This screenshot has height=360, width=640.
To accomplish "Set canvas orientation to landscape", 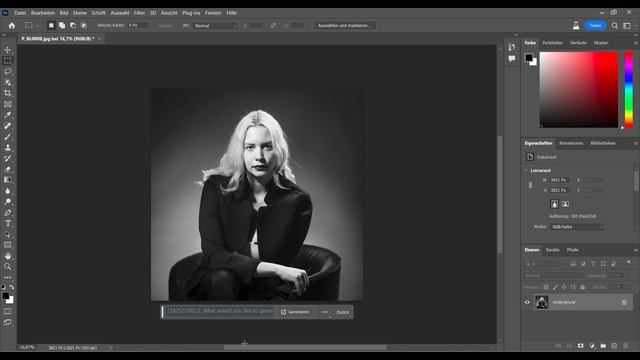I will tap(565, 204).
